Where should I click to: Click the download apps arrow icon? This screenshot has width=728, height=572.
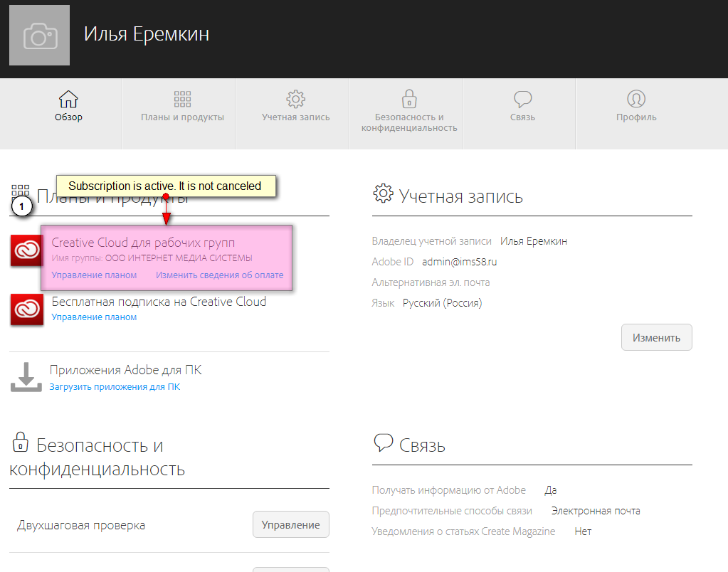click(x=26, y=377)
